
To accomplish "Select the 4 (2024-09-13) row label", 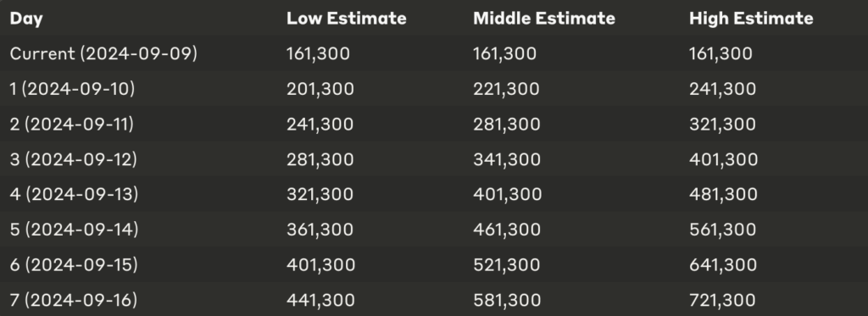I will 74,194.
